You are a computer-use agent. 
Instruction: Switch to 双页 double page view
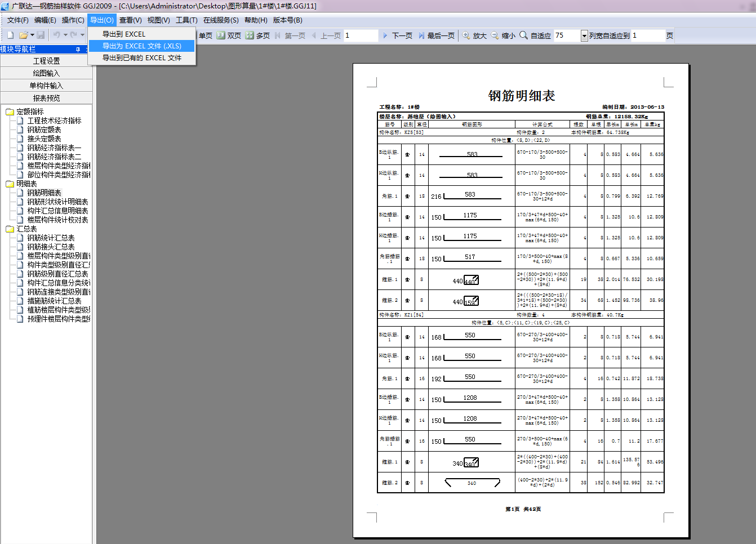pos(229,35)
